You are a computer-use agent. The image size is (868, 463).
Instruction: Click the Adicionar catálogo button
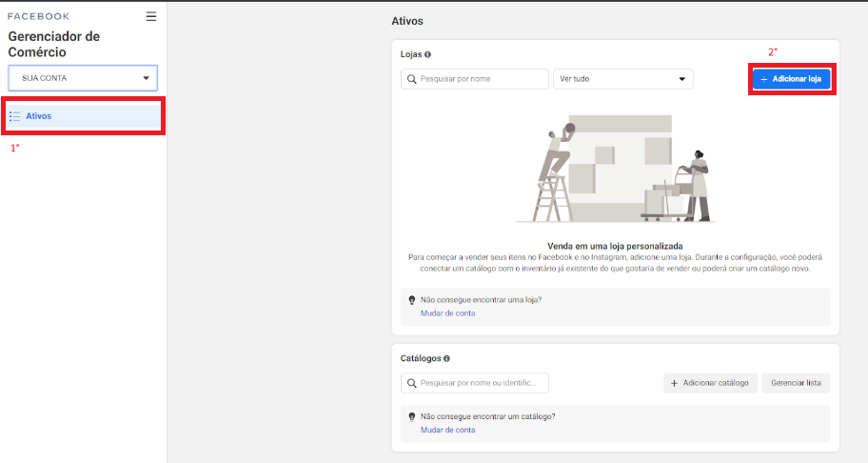coord(710,383)
